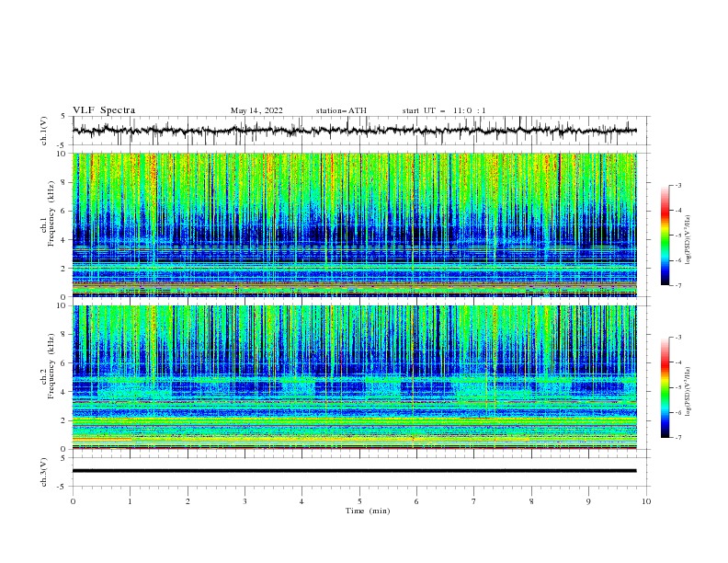This screenshot has height=563, width=728.
Task: Click the time axis tick label "10" at the right end
Action: click(x=646, y=501)
